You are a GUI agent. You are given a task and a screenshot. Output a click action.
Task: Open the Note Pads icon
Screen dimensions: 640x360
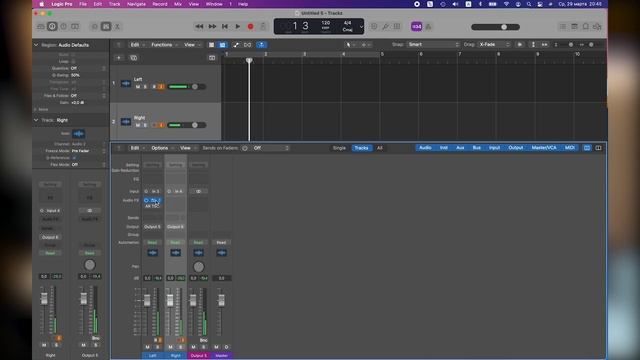(x=574, y=27)
